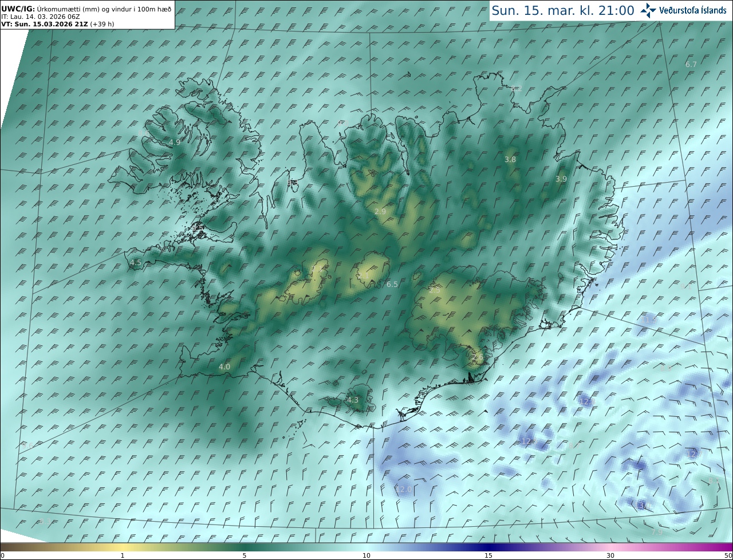Click the 4.3 value near the south coast
733x560 pixels.
point(353,400)
